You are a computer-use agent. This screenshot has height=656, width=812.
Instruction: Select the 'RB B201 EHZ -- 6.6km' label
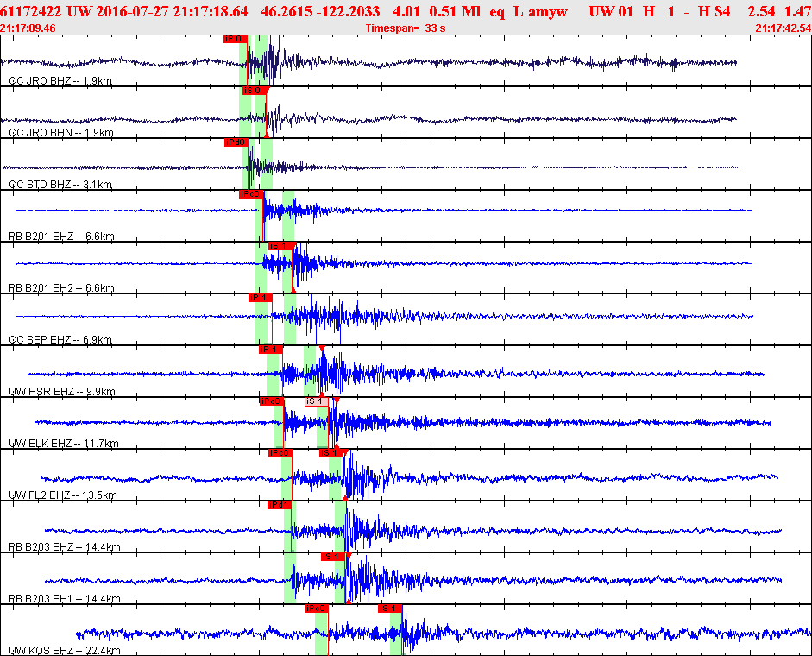click(x=61, y=237)
